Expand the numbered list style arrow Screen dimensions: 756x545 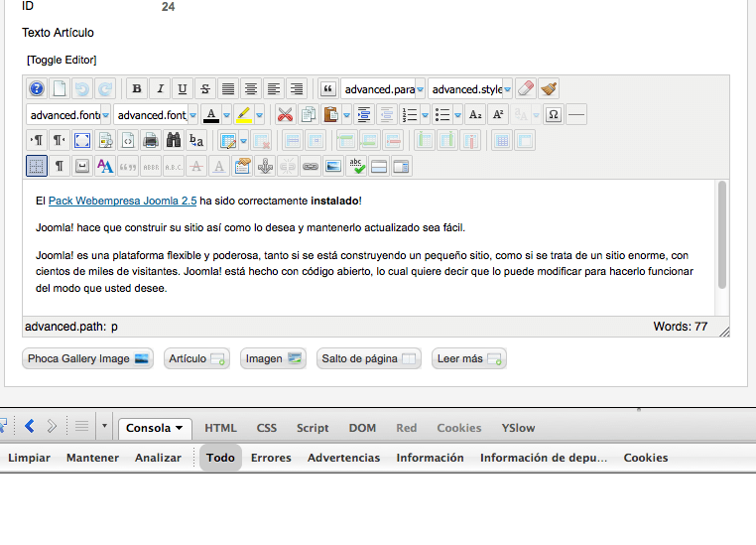[425, 115]
